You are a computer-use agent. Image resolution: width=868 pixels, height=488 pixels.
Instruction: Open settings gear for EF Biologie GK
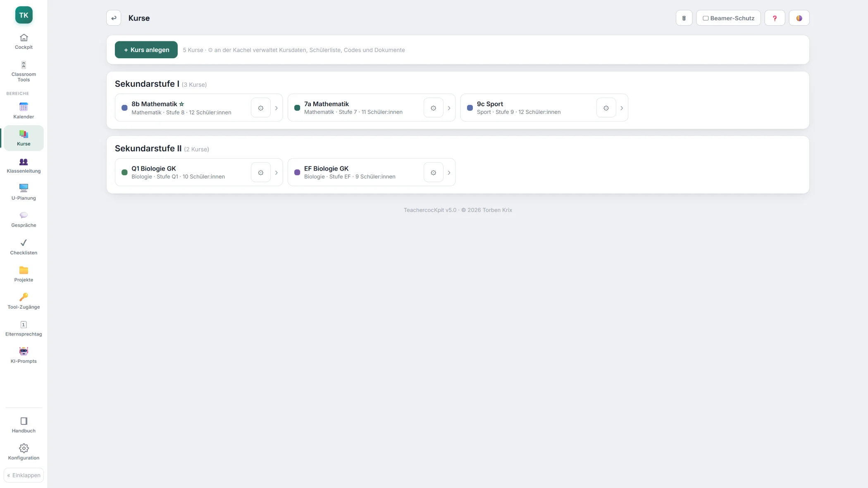(433, 173)
